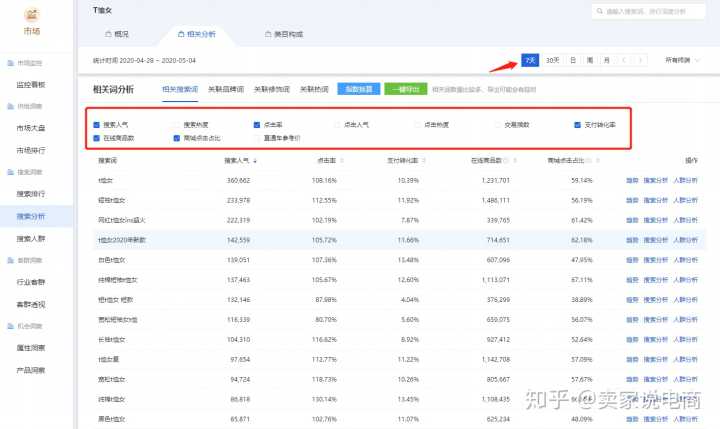Click 搜索分析 link in the 139,051 row

point(655,260)
